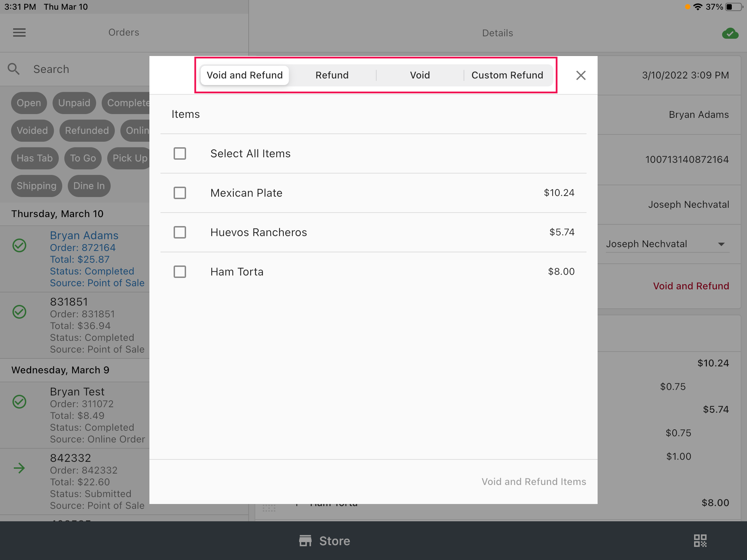Click the Store shop icon
The width and height of the screenshot is (747, 560).
click(x=305, y=541)
